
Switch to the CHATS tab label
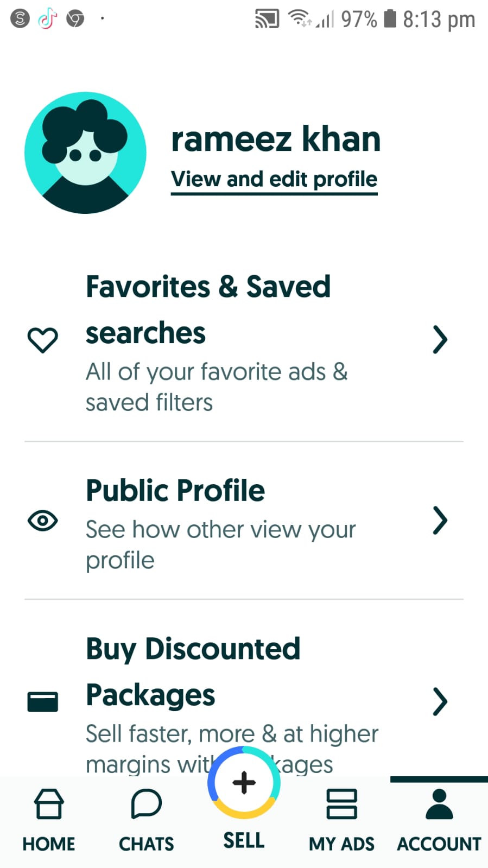(146, 844)
